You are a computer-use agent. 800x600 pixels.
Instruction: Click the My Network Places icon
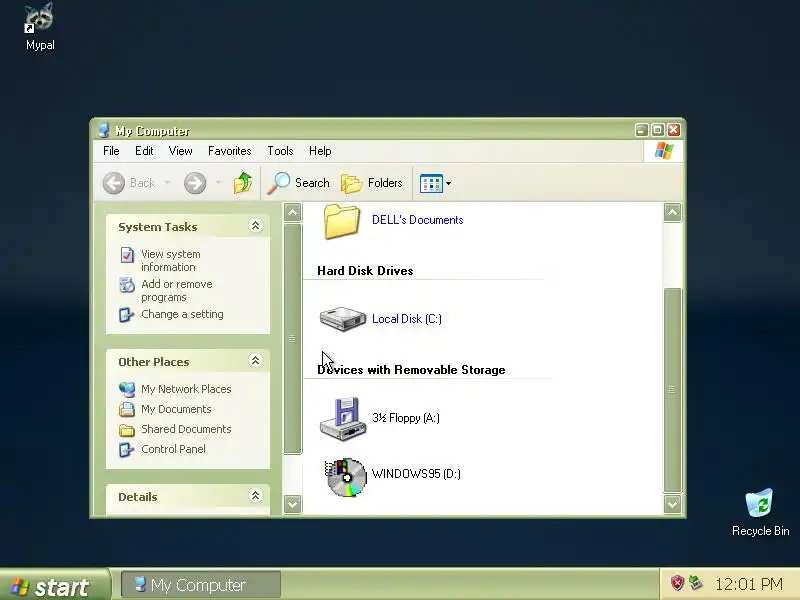coord(127,389)
